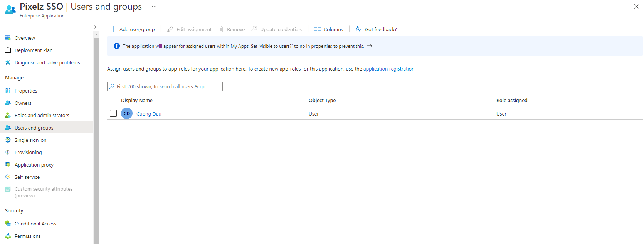644x244 pixels.
Task: Open Application proxy settings
Action: pos(34,165)
